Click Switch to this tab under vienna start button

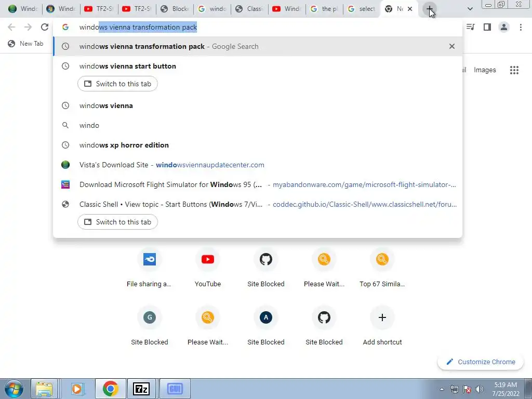[117, 84]
